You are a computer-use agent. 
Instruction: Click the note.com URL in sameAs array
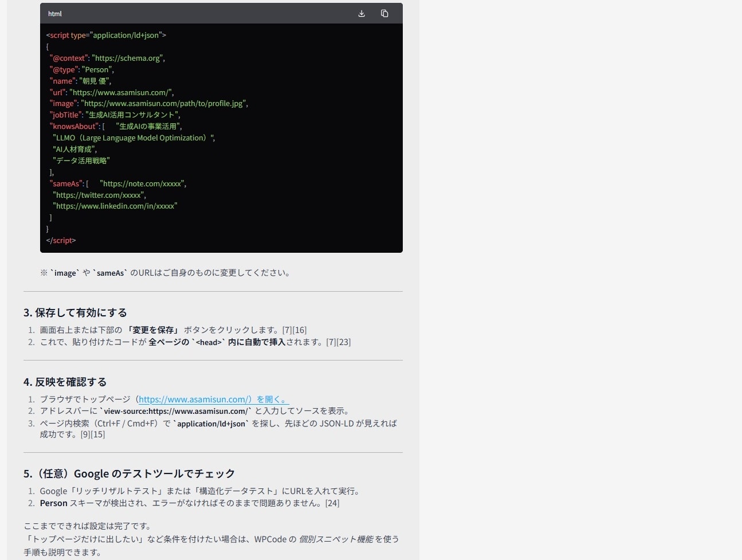142,183
